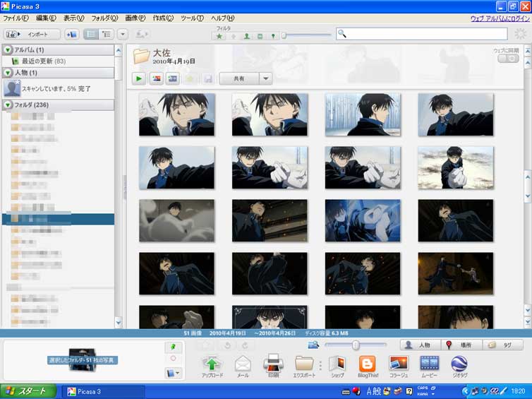Click the Picasa 3 taskbar button

pos(104,391)
